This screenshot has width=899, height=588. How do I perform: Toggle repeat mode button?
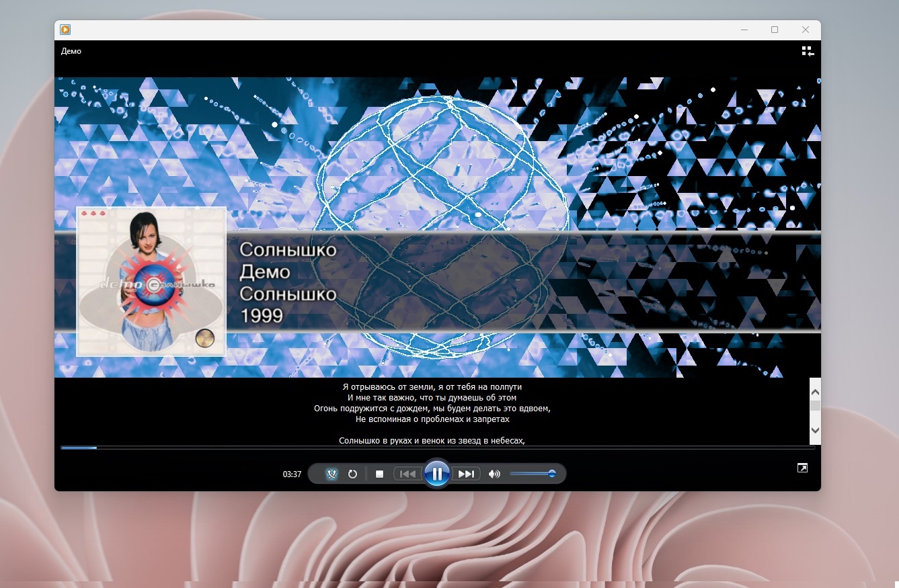tap(352, 474)
